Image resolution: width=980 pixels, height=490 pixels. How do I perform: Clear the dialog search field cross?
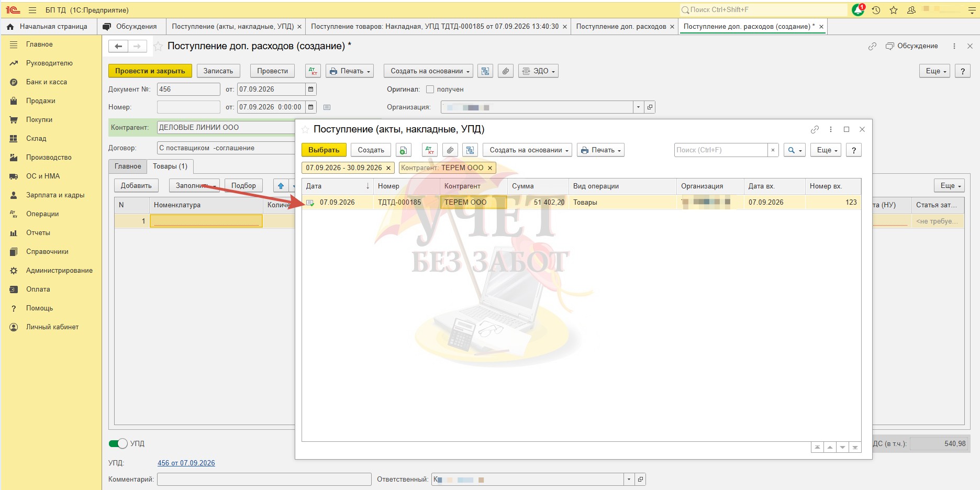773,150
